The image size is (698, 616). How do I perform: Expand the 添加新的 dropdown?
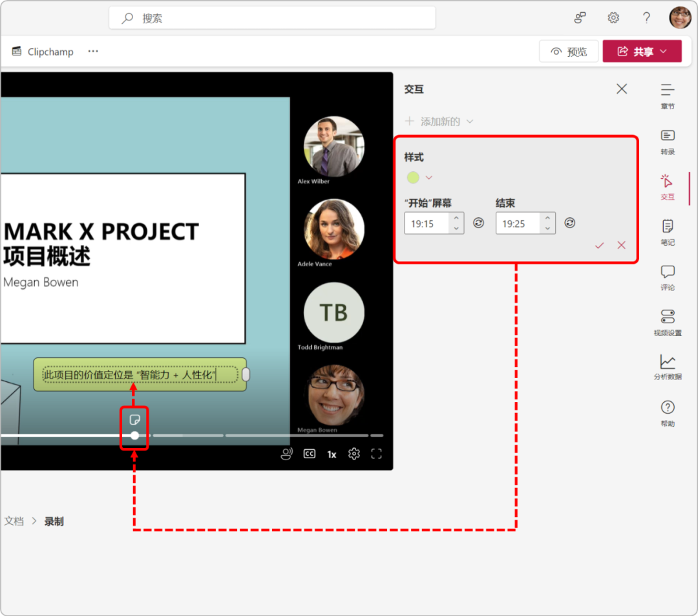click(x=439, y=122)
